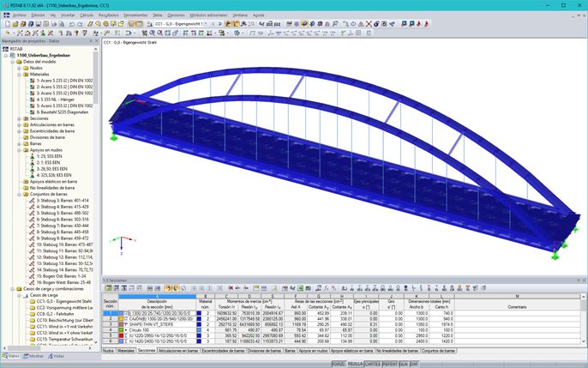Expand the Barras tree node
588x368 pixels.
coord(19,143)
